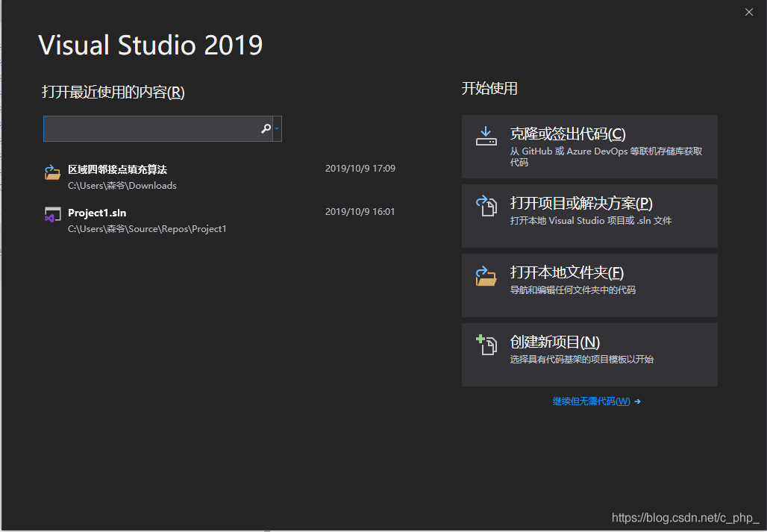
Task: Start 创建新项目(N)
Action: 589,354
